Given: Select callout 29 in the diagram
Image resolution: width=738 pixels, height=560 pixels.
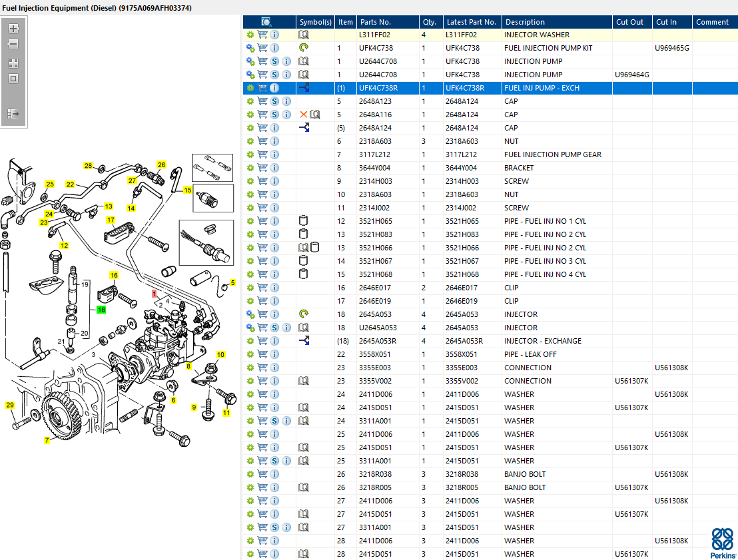Looking at the screenshot, I should (10, 405).
